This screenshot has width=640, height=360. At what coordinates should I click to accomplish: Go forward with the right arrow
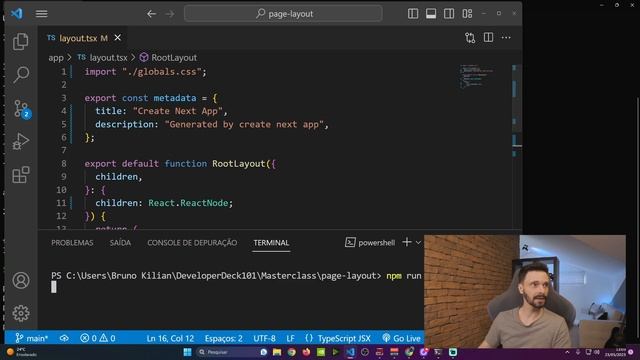click(x=170, y=14)
